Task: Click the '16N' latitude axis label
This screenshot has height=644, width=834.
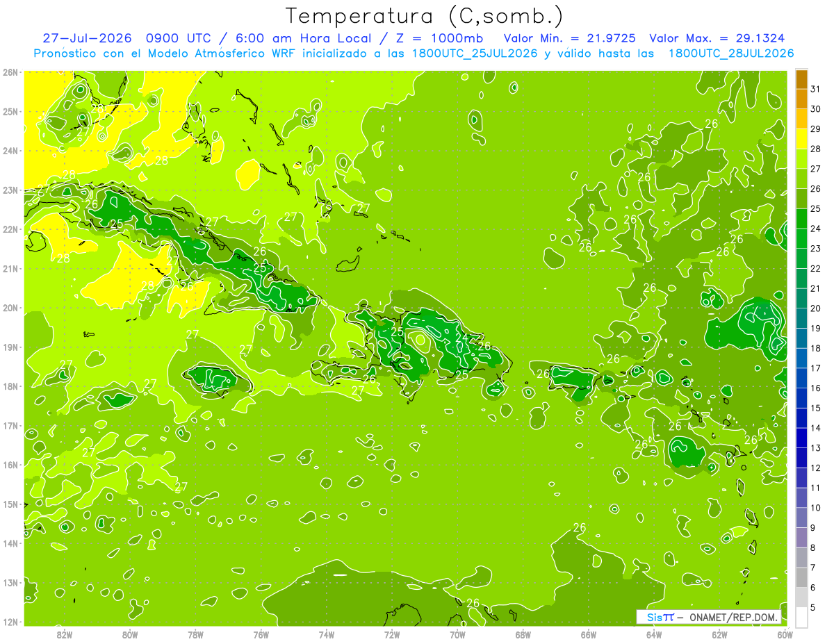Action: click(x=10, y=465)
